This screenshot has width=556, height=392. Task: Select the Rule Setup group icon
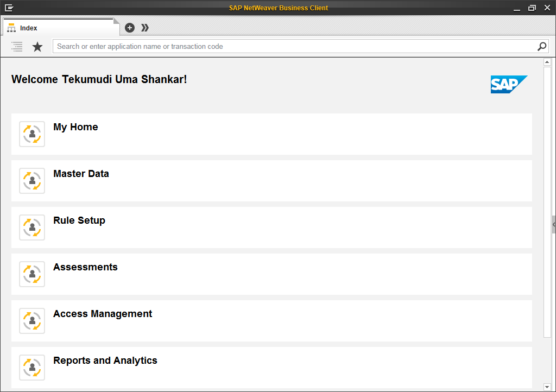point(31,227)
